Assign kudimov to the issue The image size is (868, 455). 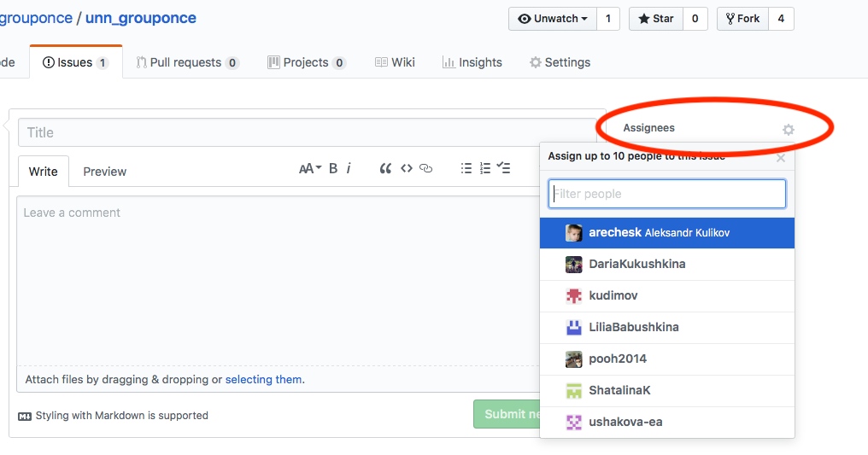667,295
